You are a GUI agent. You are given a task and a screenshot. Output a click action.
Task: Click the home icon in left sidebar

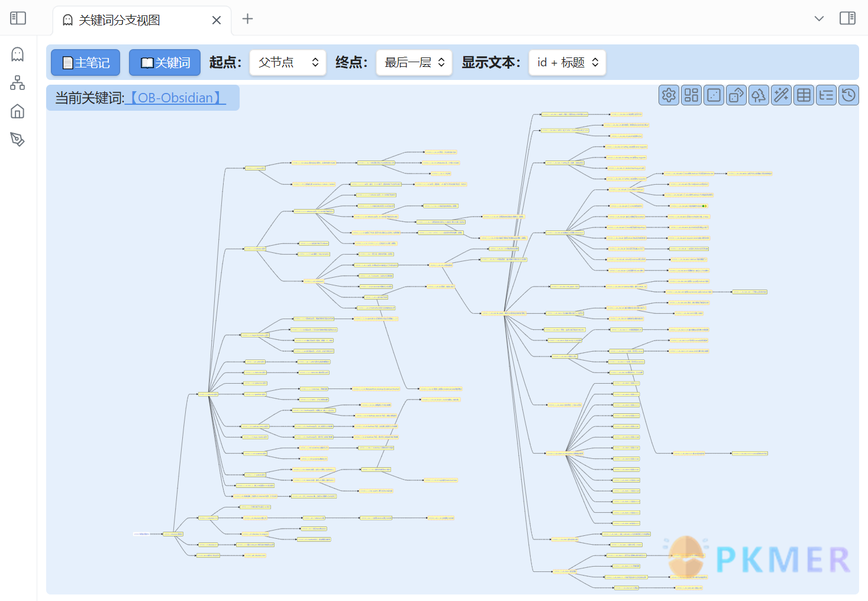click(x=18, y=111)
